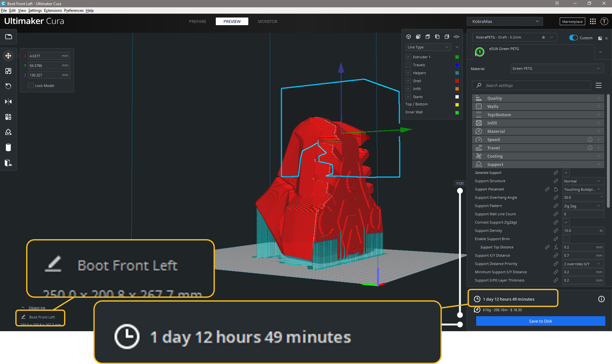Open the KobraMax printer dropdown

point(505,21)
